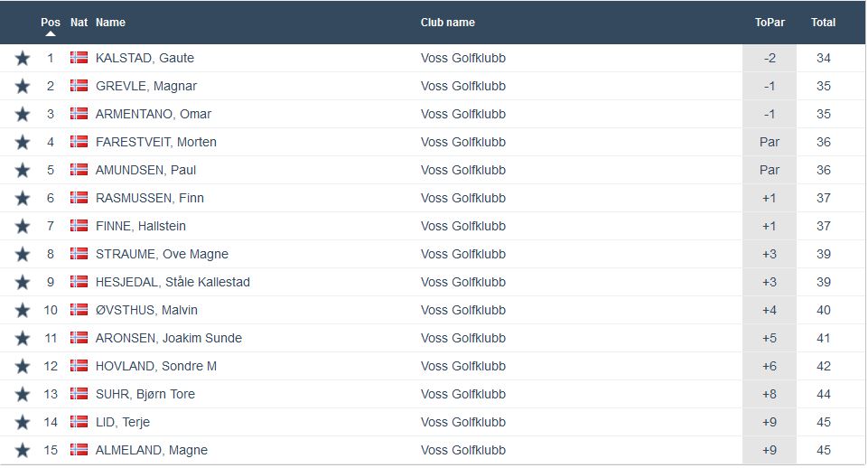Open player HESJEDAL, Ståle Kallestad
Viewport: 868px width, 468px height.
[x=173, y=282]
